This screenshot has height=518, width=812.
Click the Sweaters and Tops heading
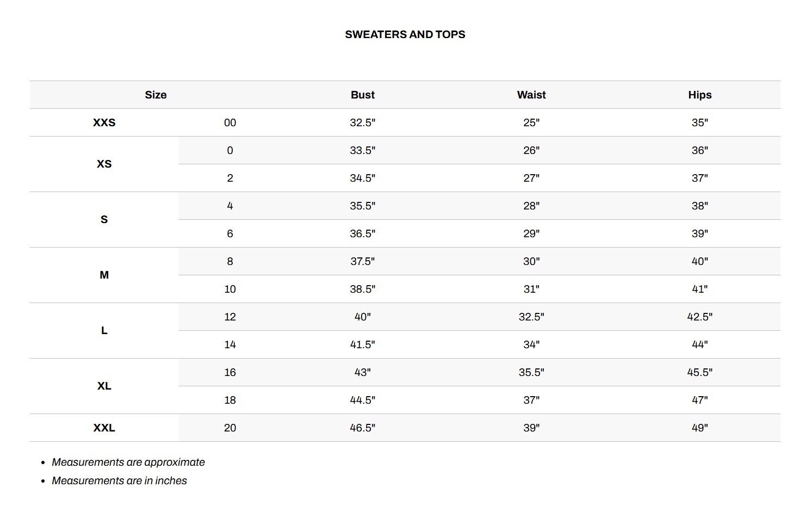click(405, 34)
